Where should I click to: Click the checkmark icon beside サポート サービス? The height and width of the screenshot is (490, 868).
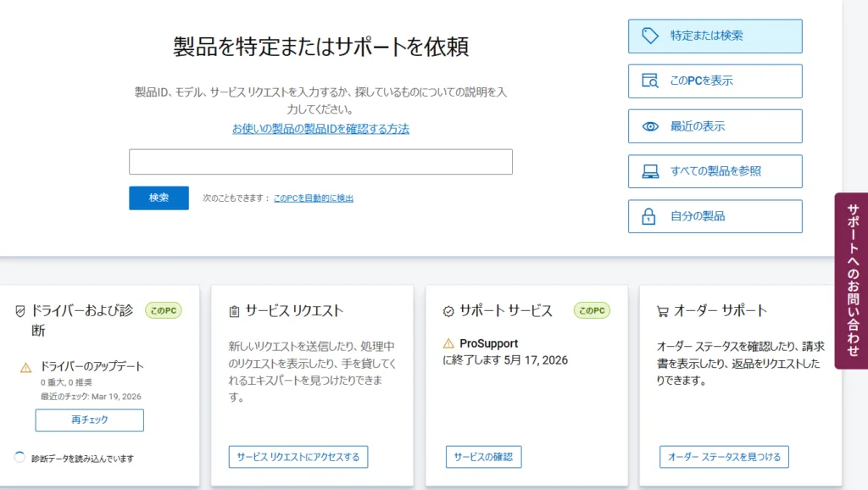click(x=448, y=311)
